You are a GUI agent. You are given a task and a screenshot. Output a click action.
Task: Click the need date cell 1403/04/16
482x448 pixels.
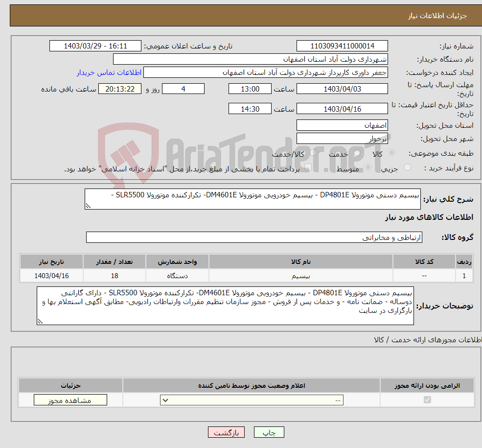pyautogui.click(x=52, y=276)
